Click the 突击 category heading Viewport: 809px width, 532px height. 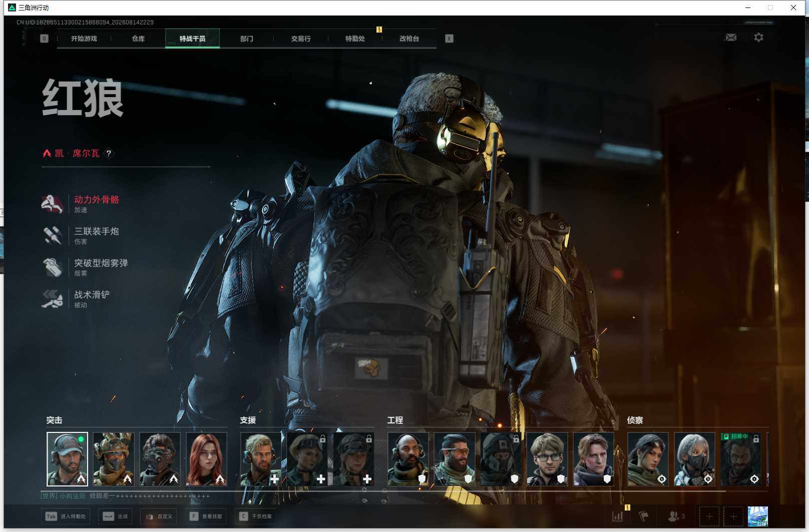click(x=54, y=420)
